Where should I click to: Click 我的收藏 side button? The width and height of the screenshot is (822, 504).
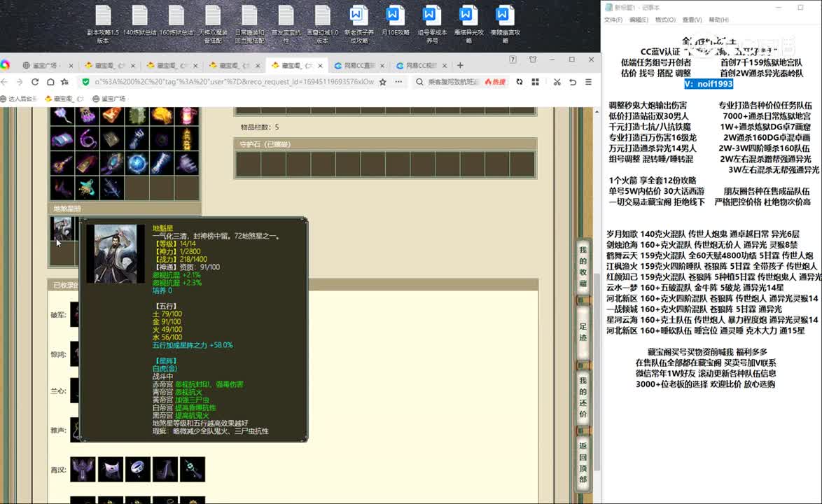583,266
